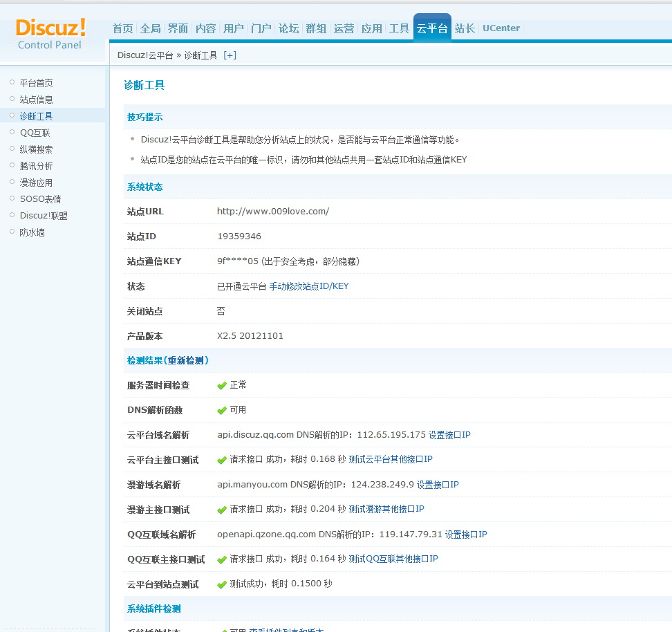
Task: Click green check for QQ互联主接口测试
Action: point(221,559)
